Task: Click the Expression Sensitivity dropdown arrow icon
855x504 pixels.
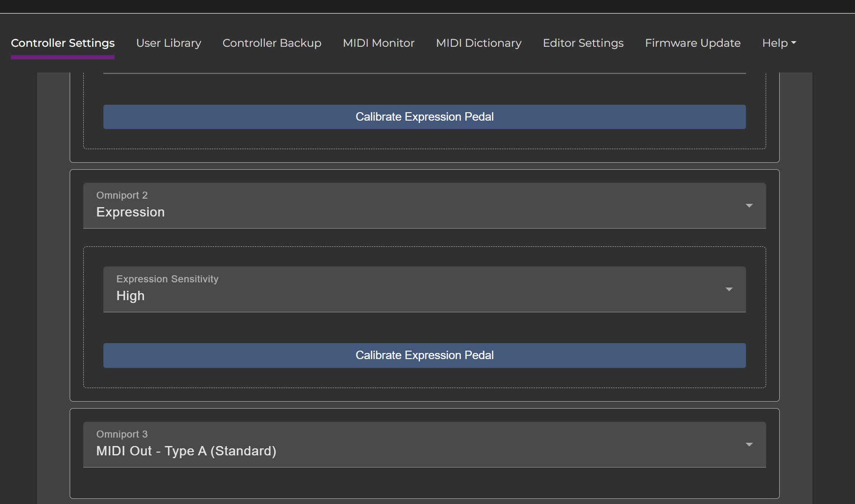Action: click(729, 289)
